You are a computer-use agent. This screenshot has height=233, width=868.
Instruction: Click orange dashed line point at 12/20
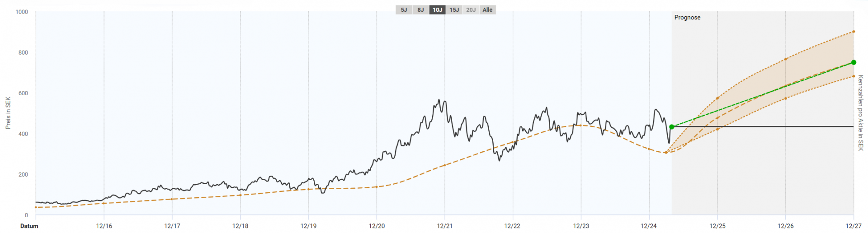coord(377,186)
